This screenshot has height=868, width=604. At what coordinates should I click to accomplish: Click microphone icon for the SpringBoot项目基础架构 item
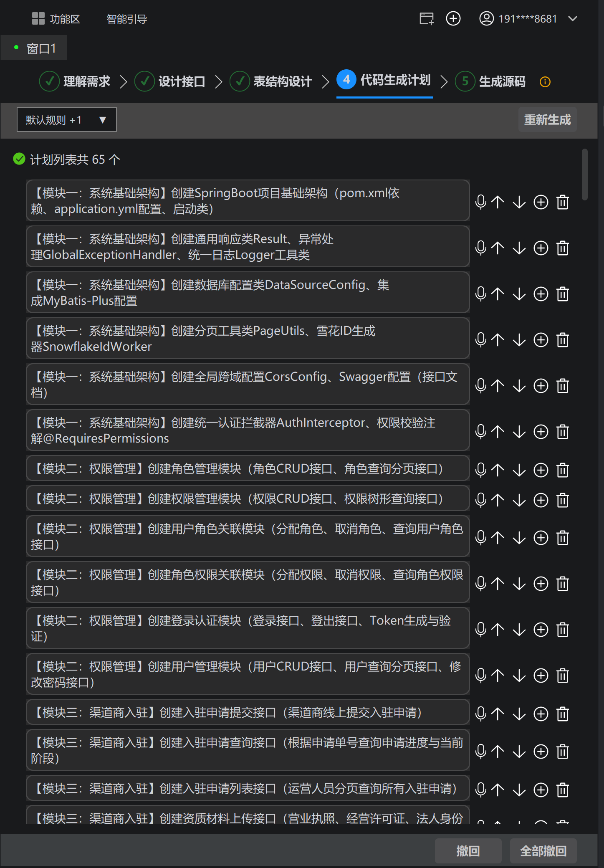[481, 202]
